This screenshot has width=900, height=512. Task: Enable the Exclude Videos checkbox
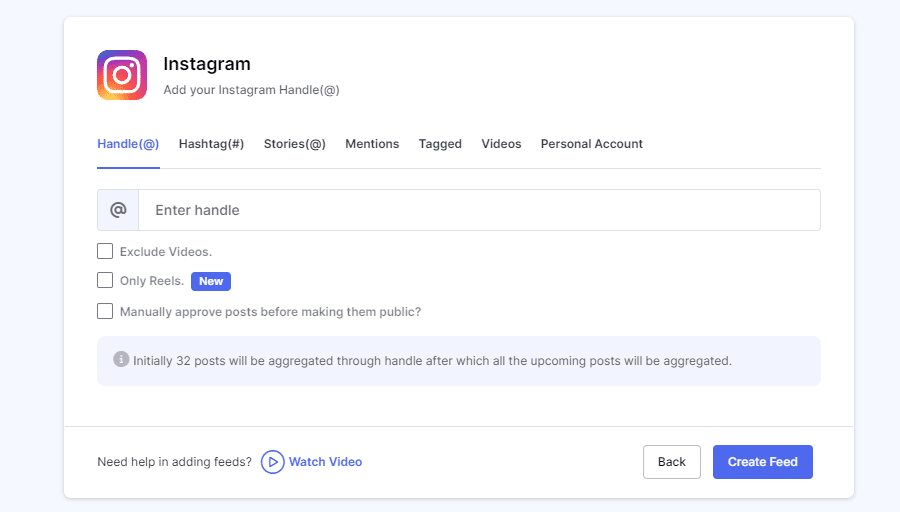tap(105, 251)
